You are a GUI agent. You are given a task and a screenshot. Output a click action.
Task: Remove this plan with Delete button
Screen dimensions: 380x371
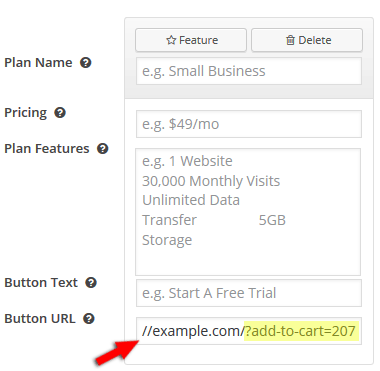(307, 40)
